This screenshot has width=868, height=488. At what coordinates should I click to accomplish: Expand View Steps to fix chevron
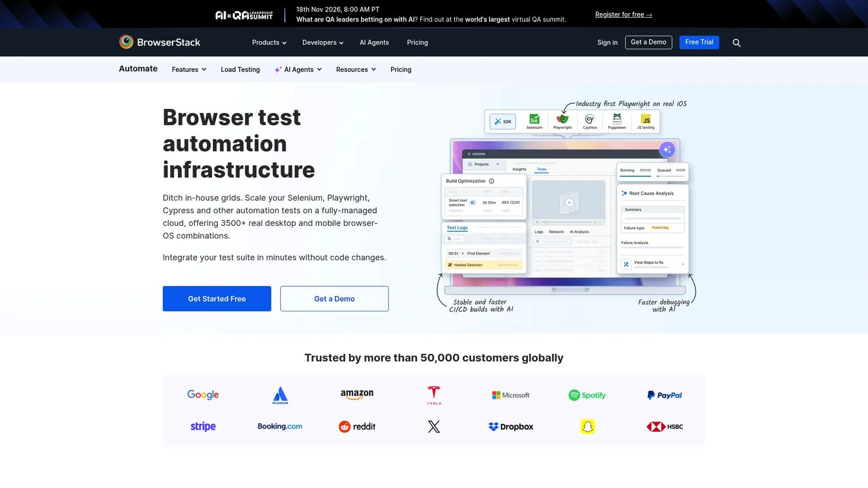(683, 264)
